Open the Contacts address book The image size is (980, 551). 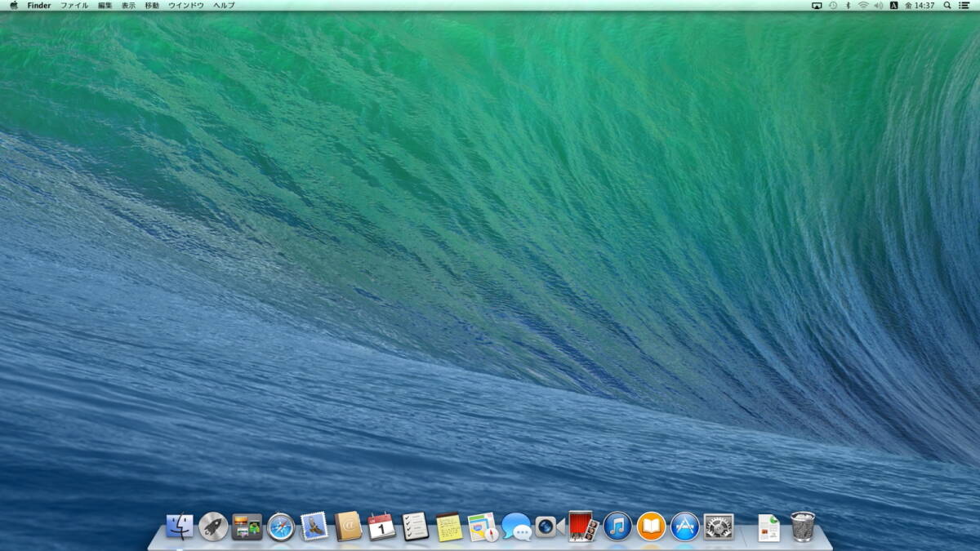(348, 527)
